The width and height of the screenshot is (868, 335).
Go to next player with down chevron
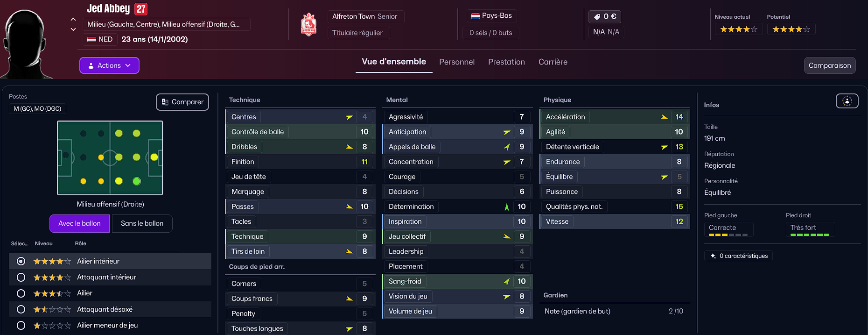tap(73, 29)
